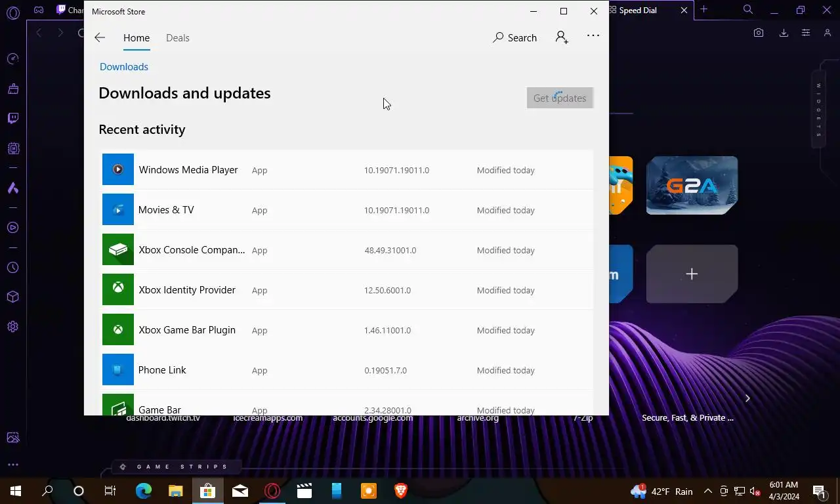This screenshot has width=840, height=504.
Task: Open Opera easy setup icon
Action: [x=806, y=33]
